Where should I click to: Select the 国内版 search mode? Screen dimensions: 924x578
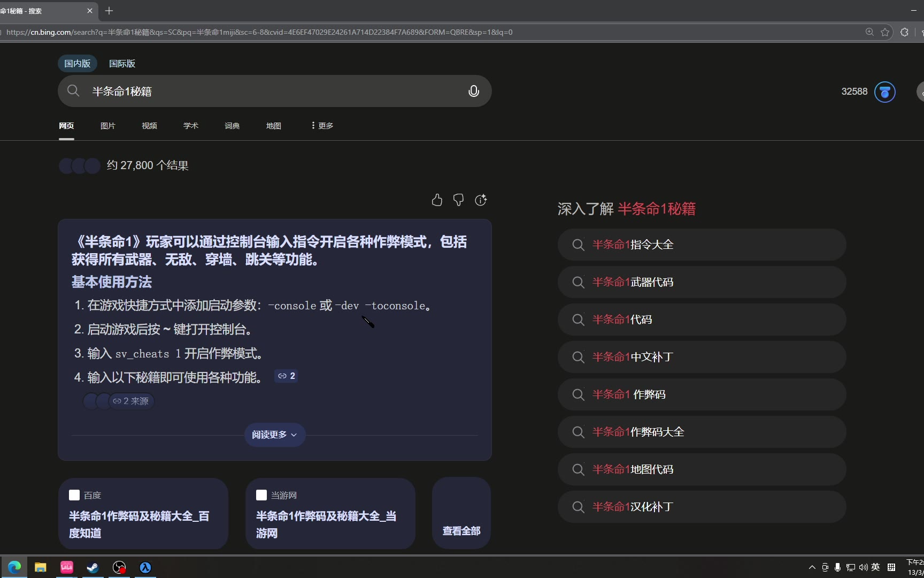77,64
